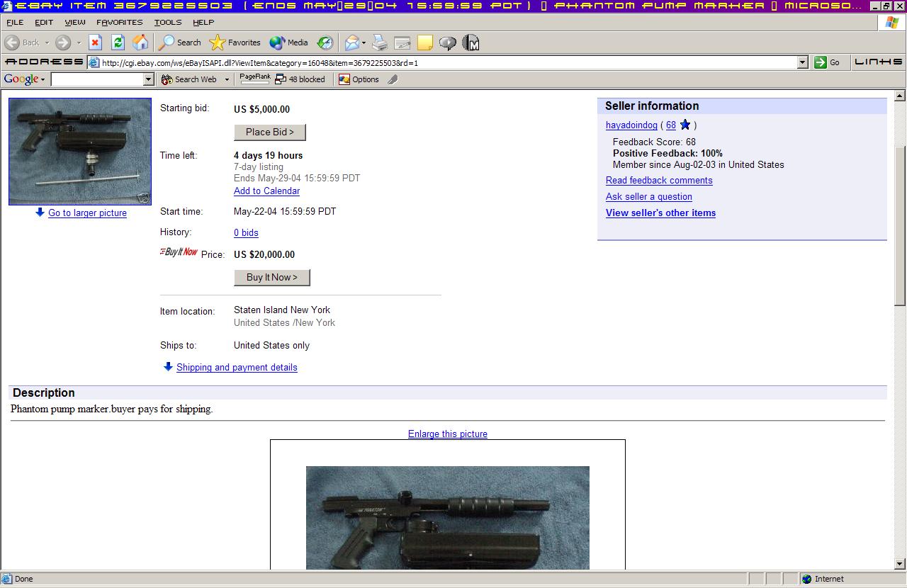Open the 0 bids history link
Image resolution: width=907 pixels, height=588 pixels.
click(246, 232)
